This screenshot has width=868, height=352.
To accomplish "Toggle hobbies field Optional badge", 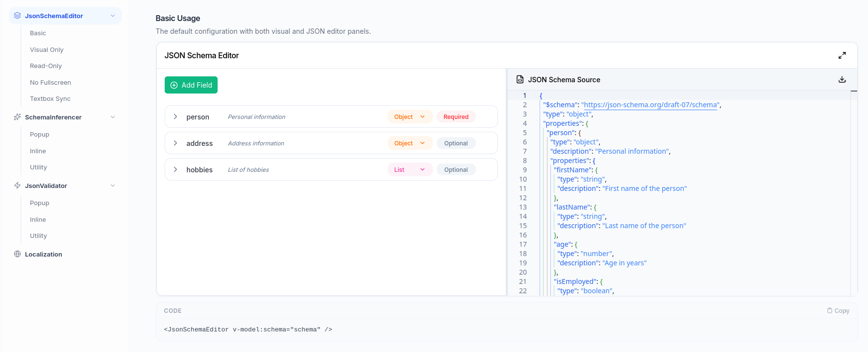I will tap(456, 169).
